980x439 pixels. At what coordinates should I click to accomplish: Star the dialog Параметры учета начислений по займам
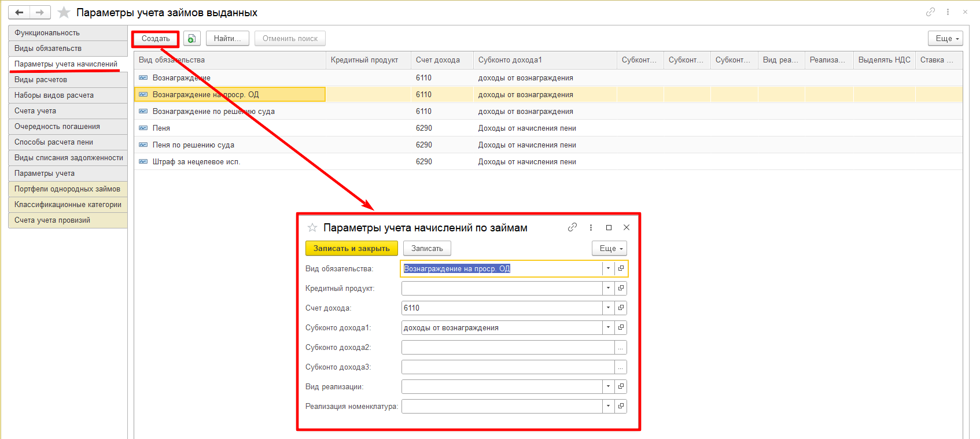tap(312, 227)
